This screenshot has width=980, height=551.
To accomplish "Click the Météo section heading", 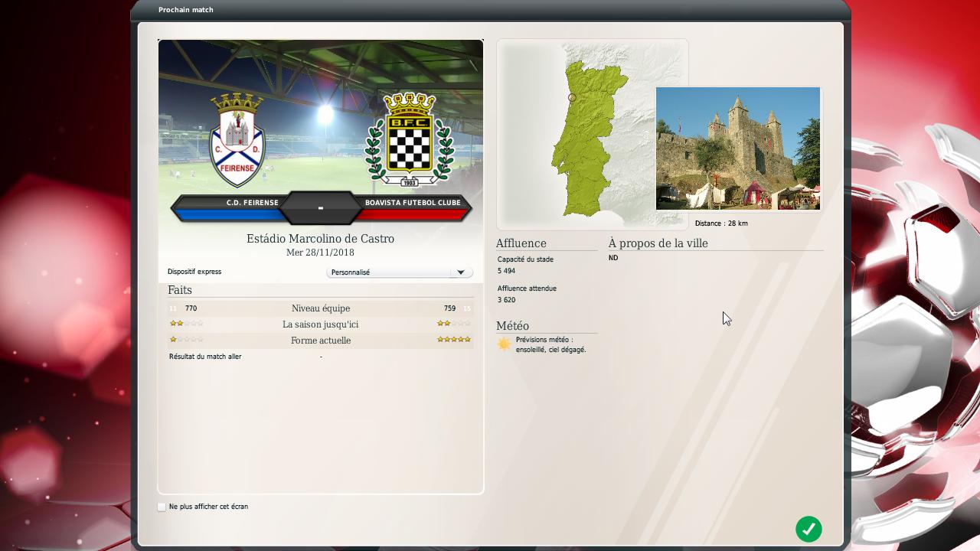I will point(512,326).
